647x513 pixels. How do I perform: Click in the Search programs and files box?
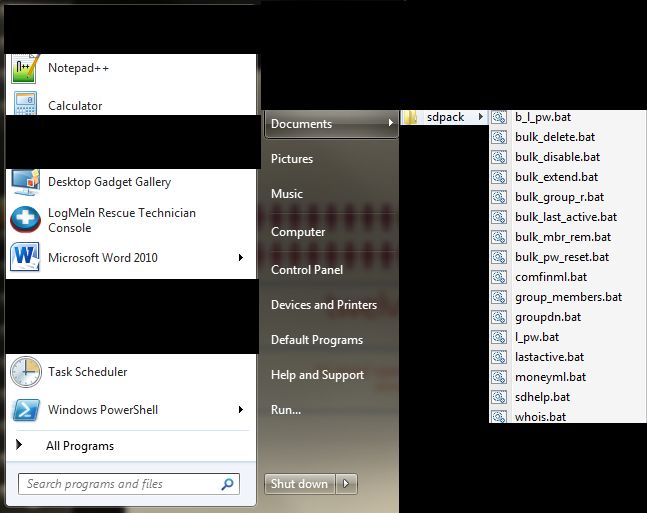129,484
